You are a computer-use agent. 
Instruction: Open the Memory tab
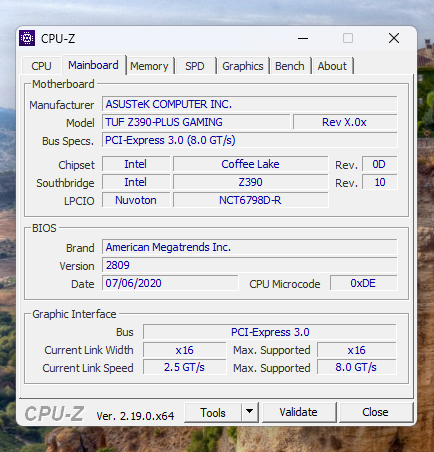pyautogui.click(x=149, y=66)
